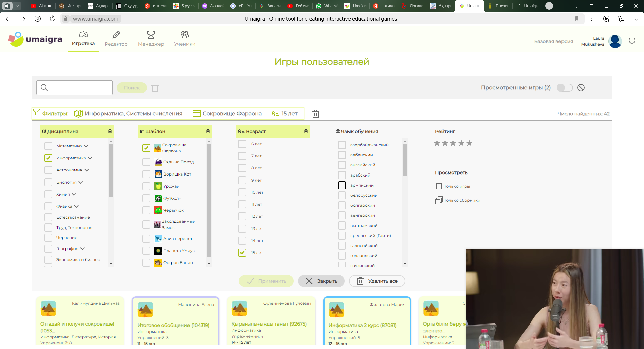The width and height of the screenshot is (644, 349).
Task: Uncheck the Сокровище Фараона template checkbox
Action: click(146, 148)
